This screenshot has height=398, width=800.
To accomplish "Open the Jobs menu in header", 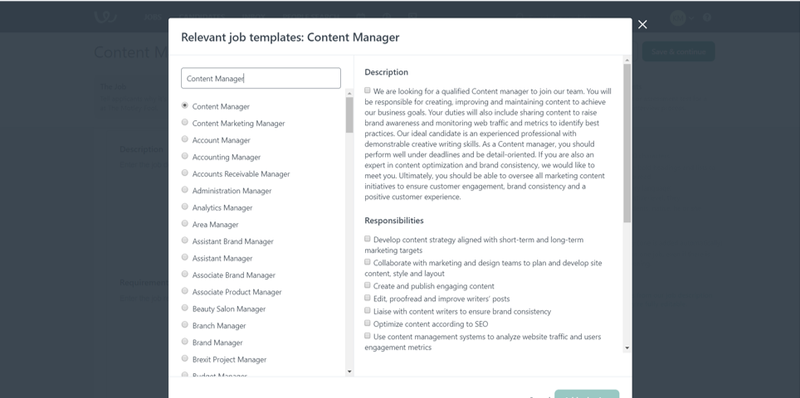I will (x=153, y=17).
